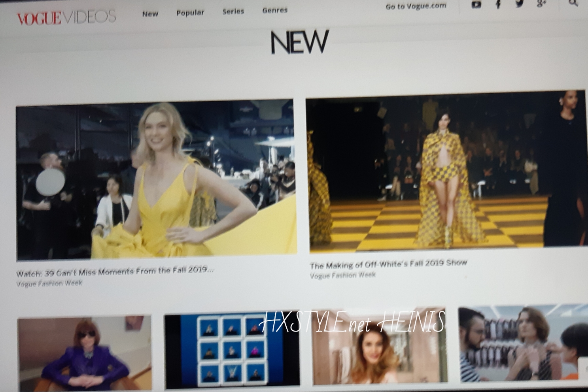Open the Genres menu item

(x=275, y=10)
